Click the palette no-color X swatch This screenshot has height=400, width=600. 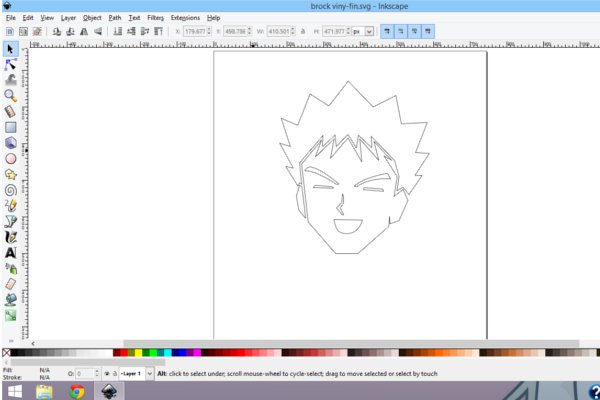click(x=6, y=353)
